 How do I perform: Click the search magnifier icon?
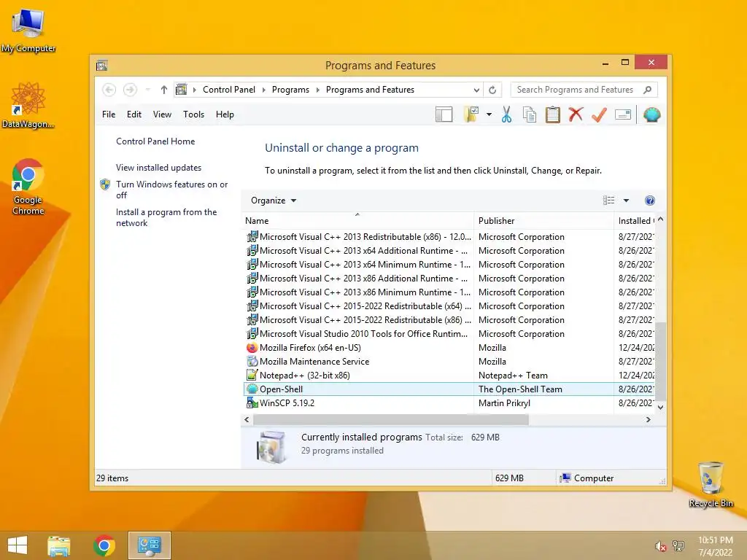(647, 90)
